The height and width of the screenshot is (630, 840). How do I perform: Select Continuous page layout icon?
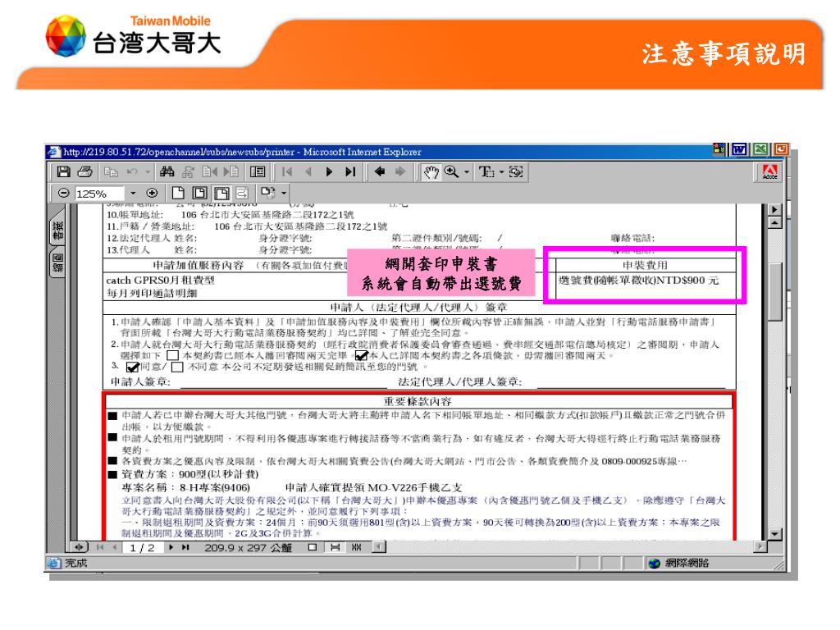pyautogui.click(x=335, y=547)
